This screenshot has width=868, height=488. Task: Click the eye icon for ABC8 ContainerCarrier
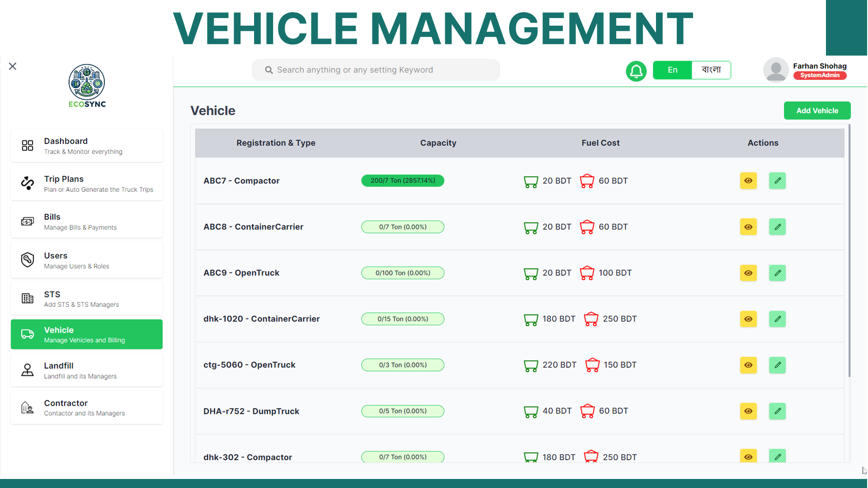coord(748,227)
